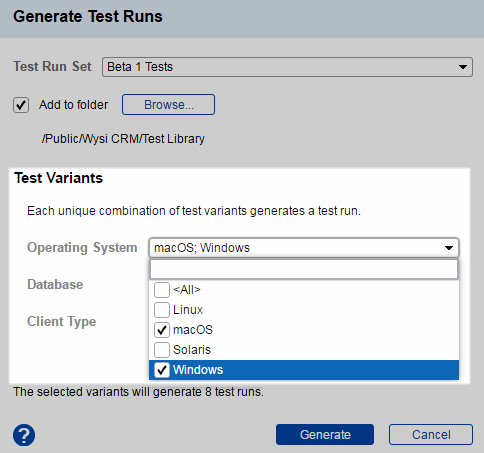
Task: Enable the Linux checkbox
Action: tap(162, 310)
